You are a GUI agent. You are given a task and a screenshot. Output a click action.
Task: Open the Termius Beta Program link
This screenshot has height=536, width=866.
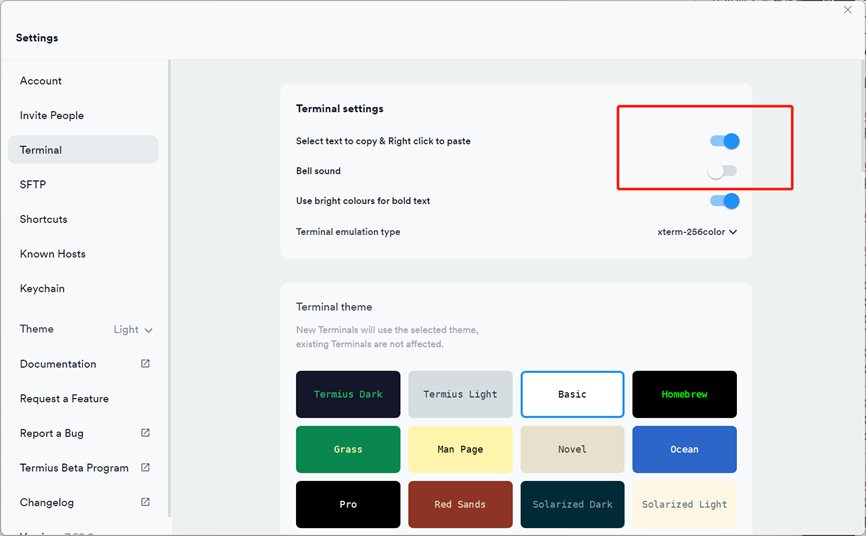(x=74, y=468)
